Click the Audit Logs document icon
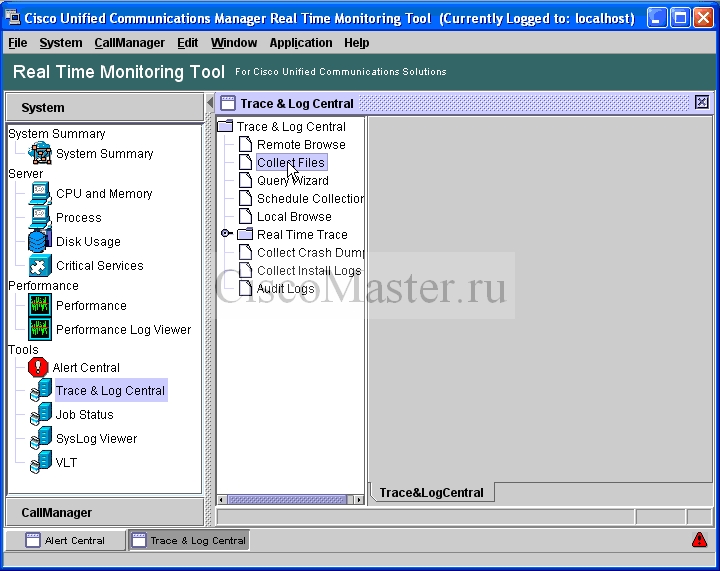The width and height of the screenshot is (720, 571). [246, 288]
